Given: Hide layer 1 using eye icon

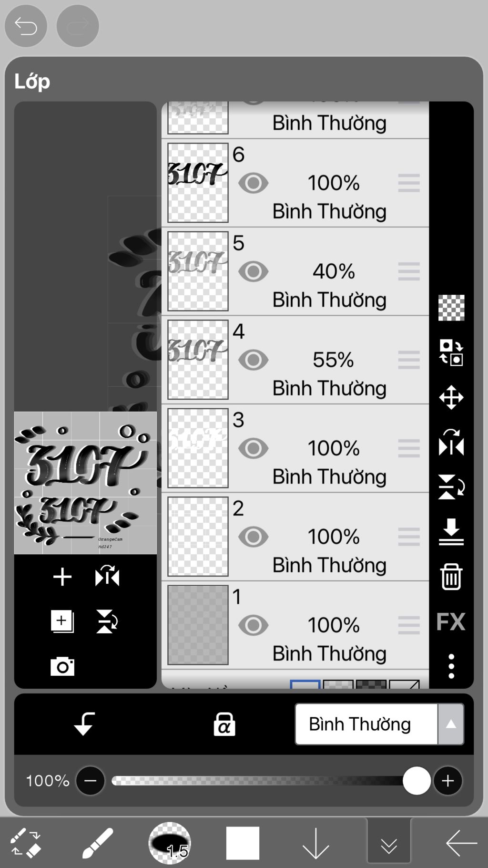Looking at the screenshot, I should pyautogui.click(x=253, y=625).
